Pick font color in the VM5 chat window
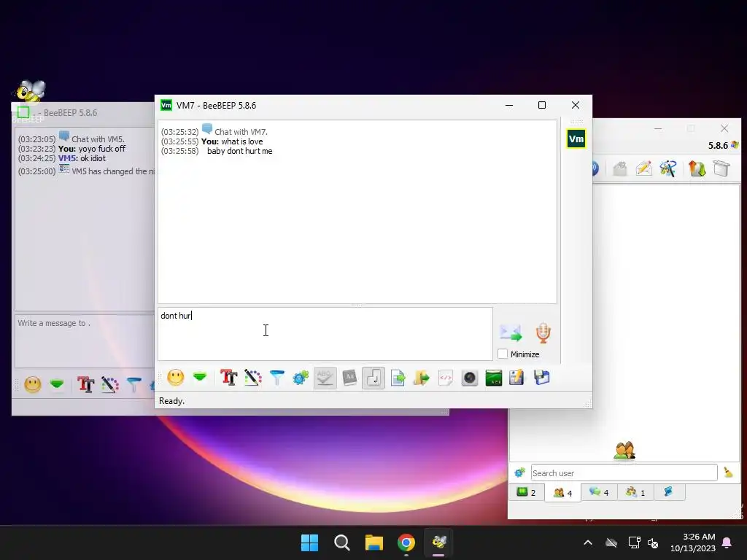Screen dimensions: 747x560 pyautogui.click(x=110, y=384)
